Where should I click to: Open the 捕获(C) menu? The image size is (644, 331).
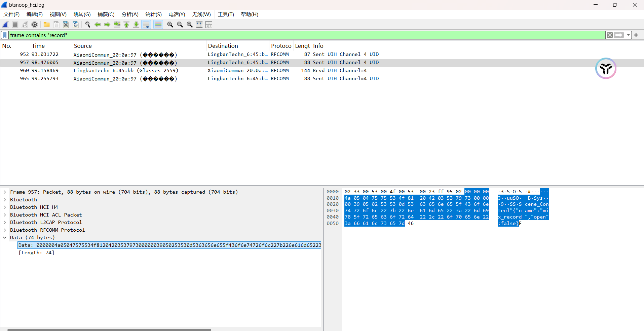pos(106,14)
